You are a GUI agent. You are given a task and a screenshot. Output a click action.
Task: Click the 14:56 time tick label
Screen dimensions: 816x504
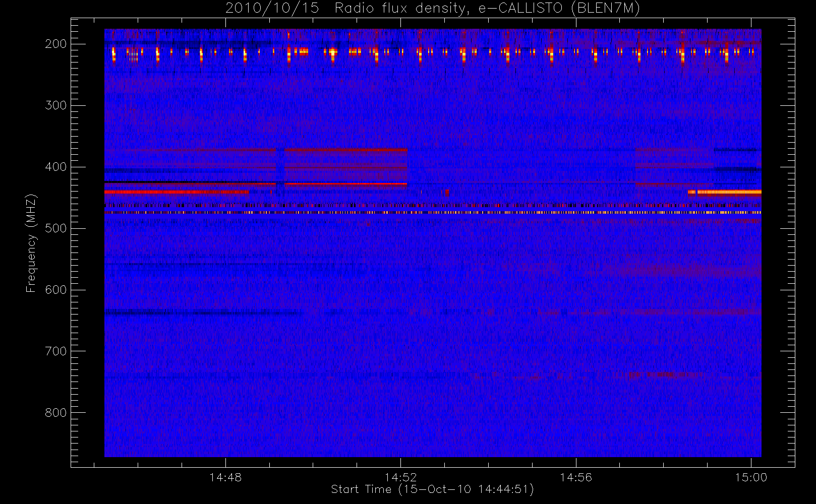point(576,477)
